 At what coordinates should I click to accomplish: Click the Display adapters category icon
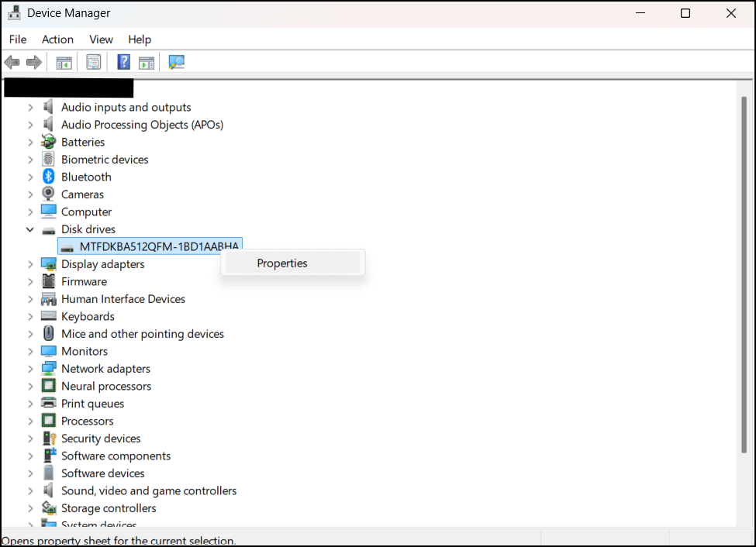48,264
